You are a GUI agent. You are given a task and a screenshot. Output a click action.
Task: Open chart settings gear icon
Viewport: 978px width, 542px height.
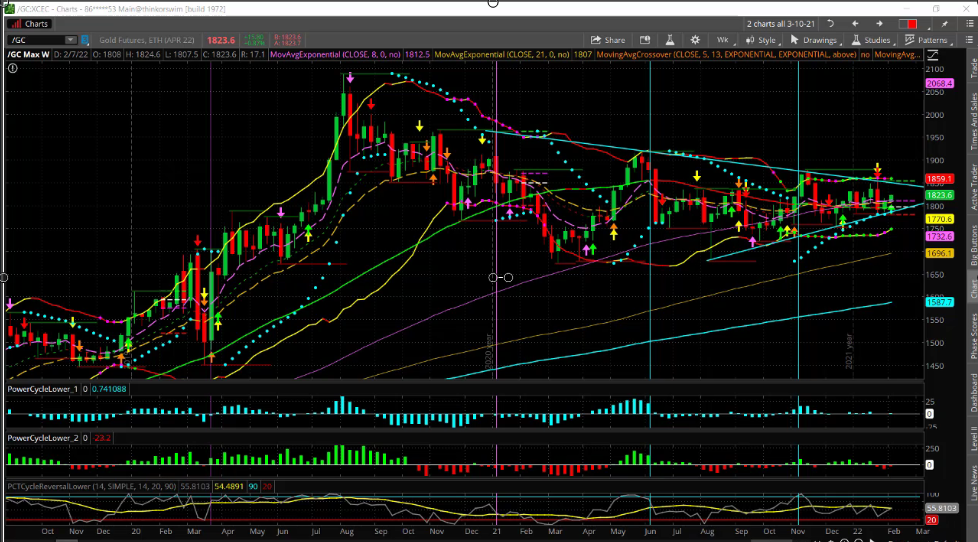click(x=695, y=40)
